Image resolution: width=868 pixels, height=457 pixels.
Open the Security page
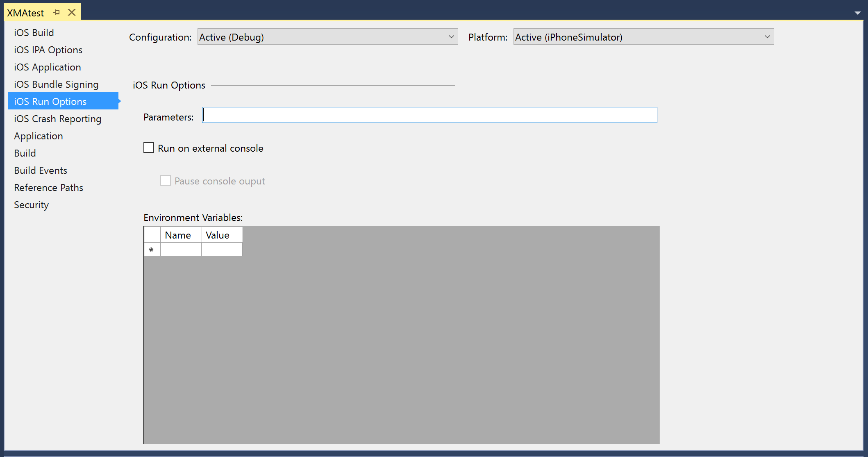tap(31, 205)
